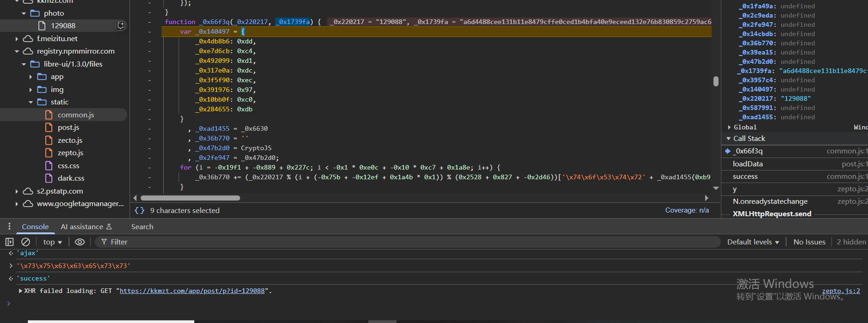
Task: Clear the console with the ban icon
Action: pos(26,242)
